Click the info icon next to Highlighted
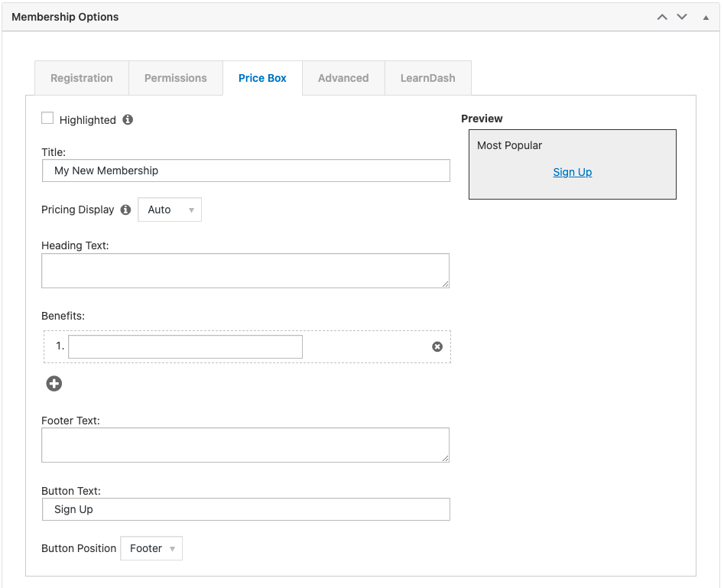 pyautogui.click(x=128, y=120)
